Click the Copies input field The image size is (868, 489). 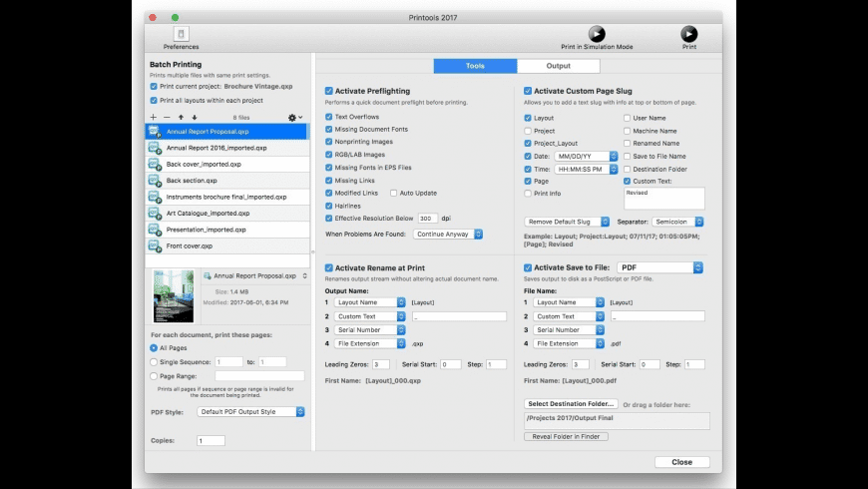click(212, 440)
